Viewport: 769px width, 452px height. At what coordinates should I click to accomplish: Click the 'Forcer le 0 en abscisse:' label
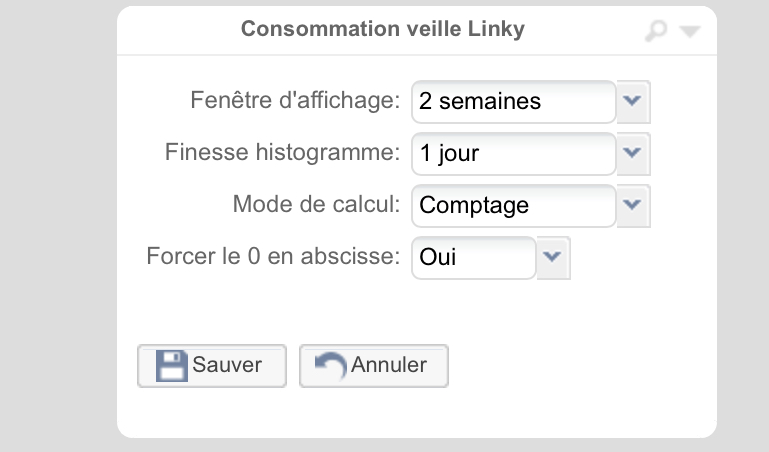coord(273,256)
